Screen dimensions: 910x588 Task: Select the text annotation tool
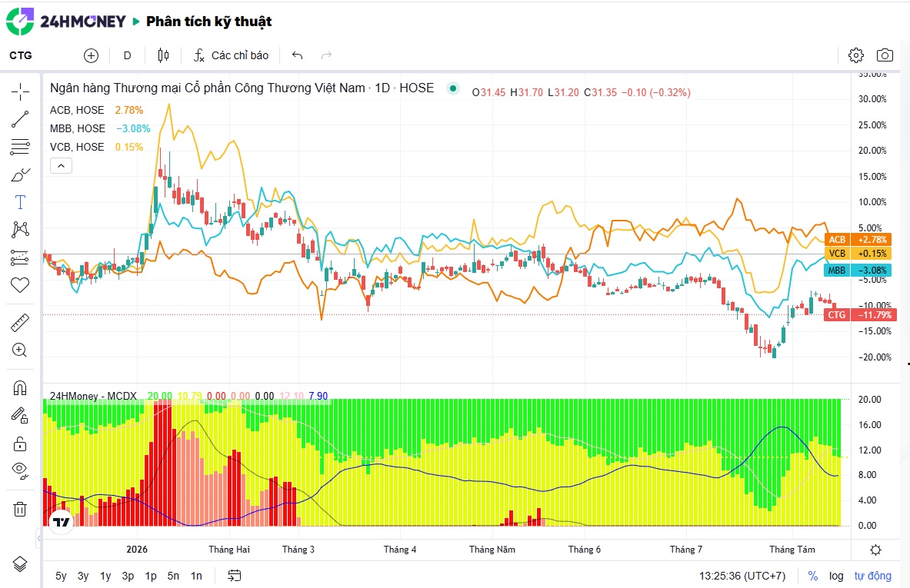pos(20,202)
